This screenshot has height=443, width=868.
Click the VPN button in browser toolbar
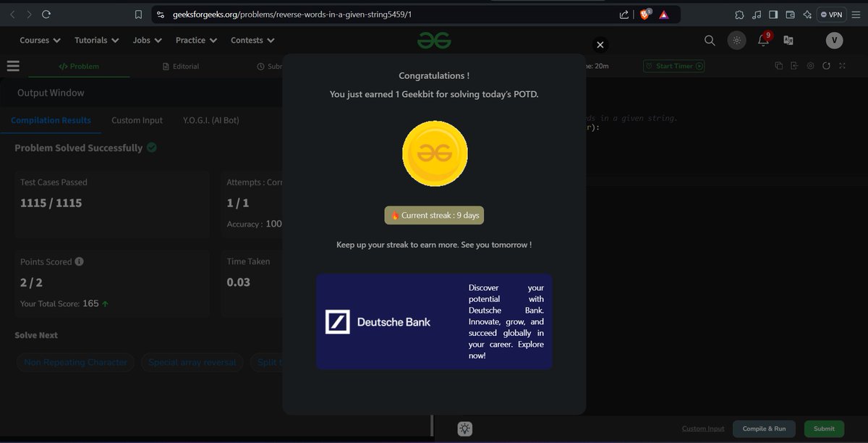[x=831, y=14]
